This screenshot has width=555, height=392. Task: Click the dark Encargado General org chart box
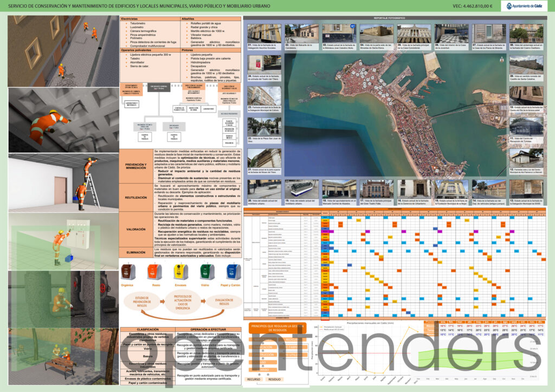click(159, 87)
